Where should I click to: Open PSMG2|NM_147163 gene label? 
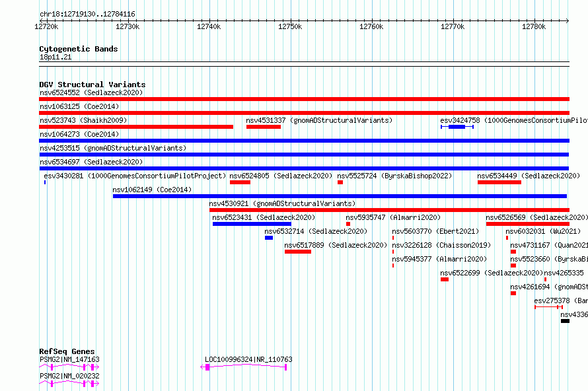pos(69,359)
